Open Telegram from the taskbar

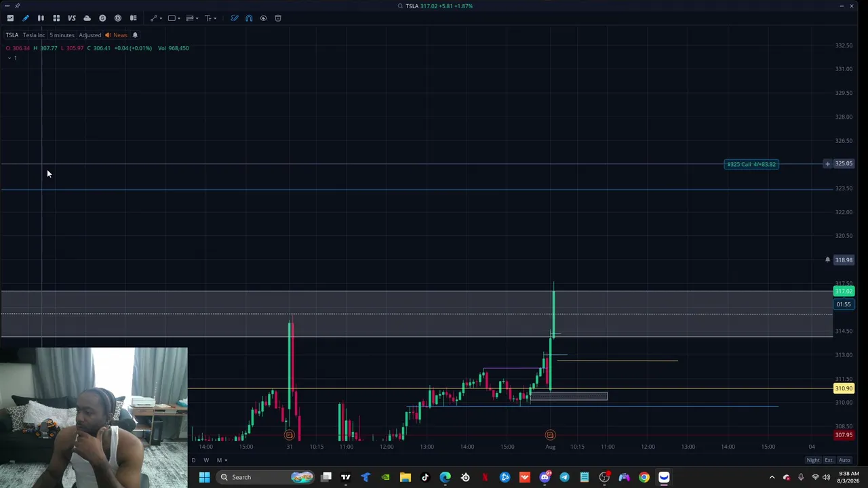[x=564, y=477]
